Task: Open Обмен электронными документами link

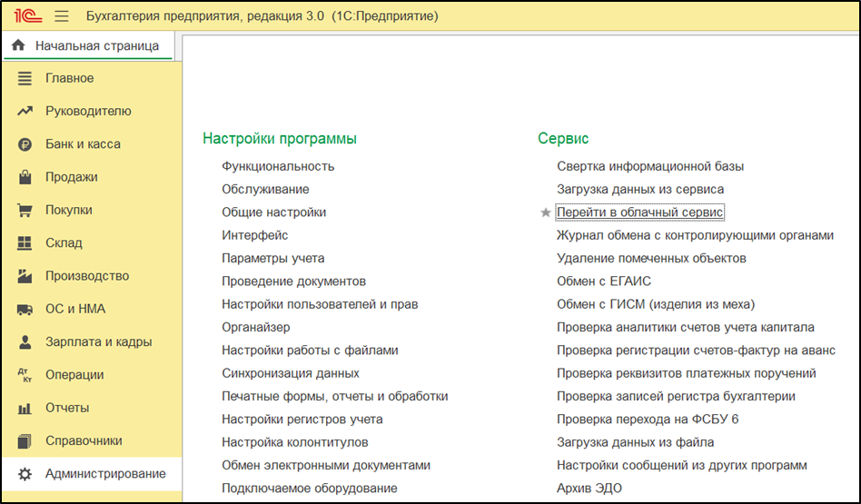Action: [x=326, y=466]
